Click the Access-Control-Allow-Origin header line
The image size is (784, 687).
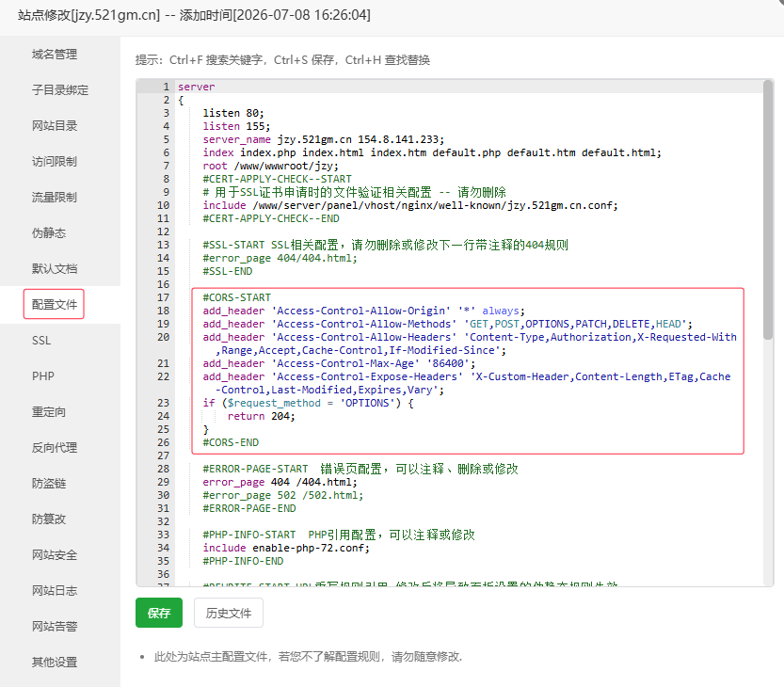pyautogui.click(x=363, y=311)
